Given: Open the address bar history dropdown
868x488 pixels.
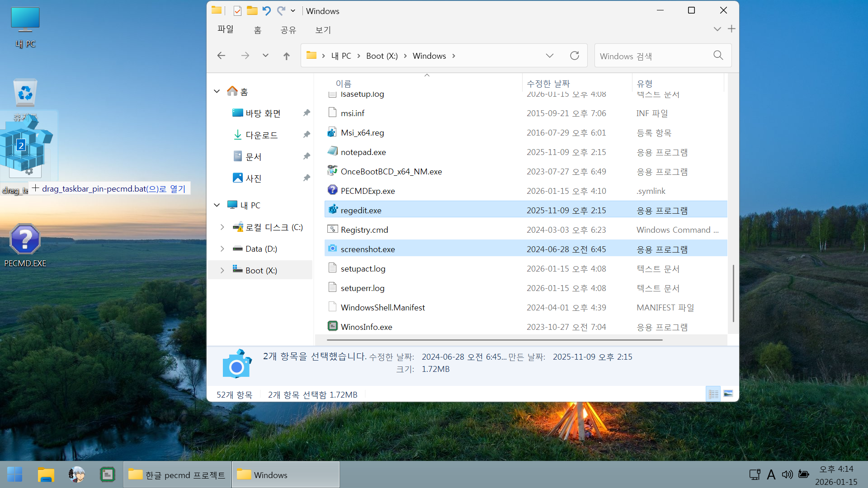Looking at the screenshot, I should coord(549,56).
